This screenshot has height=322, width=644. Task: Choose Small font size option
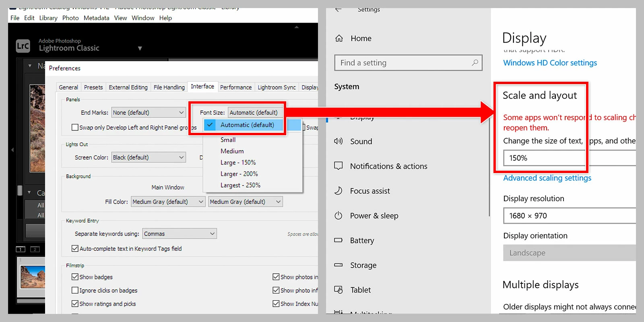pos(228,140)
